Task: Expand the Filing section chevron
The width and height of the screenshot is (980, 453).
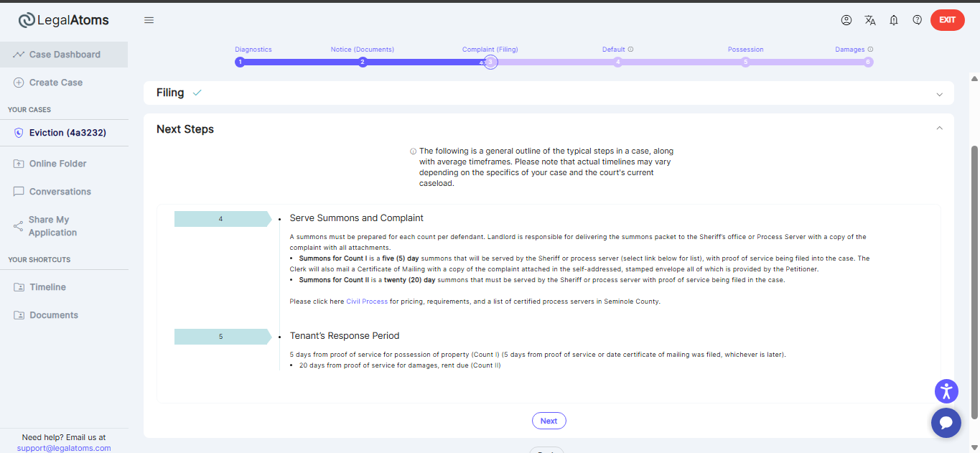Action: pyautogui.click(x=939, y=94)
